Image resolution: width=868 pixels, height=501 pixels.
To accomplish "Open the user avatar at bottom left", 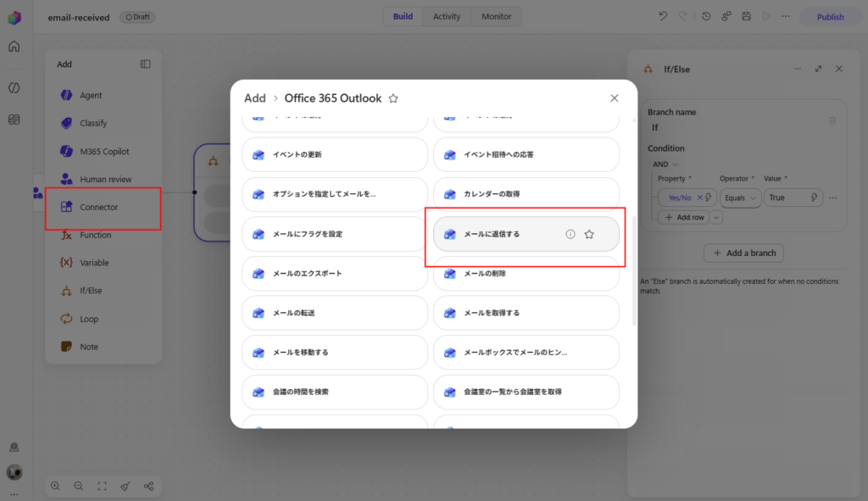I will point(14,472).
